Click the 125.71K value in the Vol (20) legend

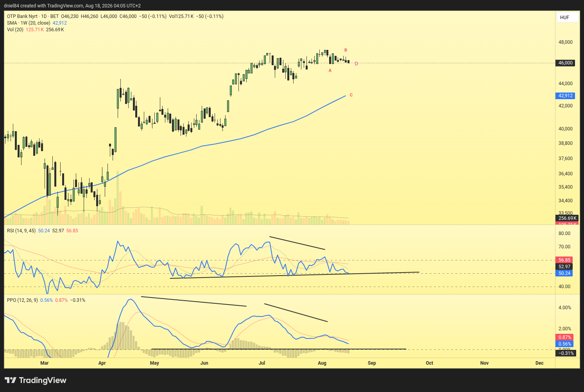[35, 30]
